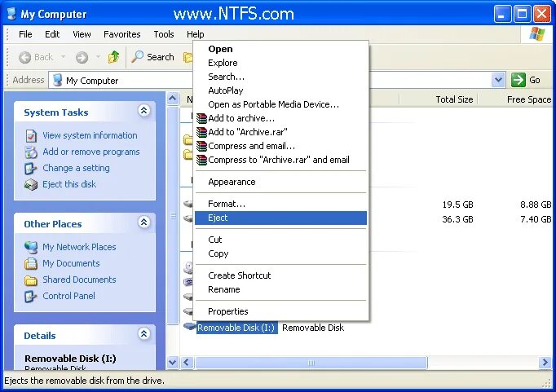556x392 pixels.
Task: Click the Add or remove programs icon
Action: [31, 152]
